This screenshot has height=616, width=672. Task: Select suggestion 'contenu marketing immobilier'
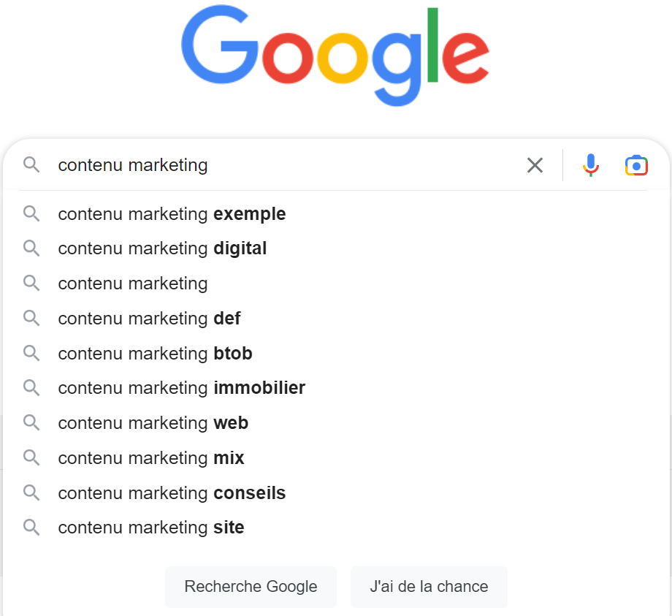[x=181, y=388]
